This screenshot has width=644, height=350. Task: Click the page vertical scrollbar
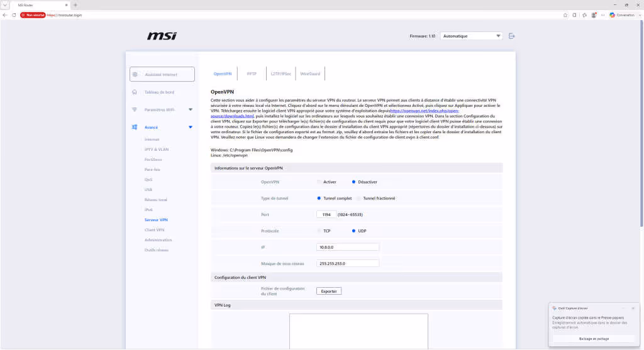tap(641, 123)
